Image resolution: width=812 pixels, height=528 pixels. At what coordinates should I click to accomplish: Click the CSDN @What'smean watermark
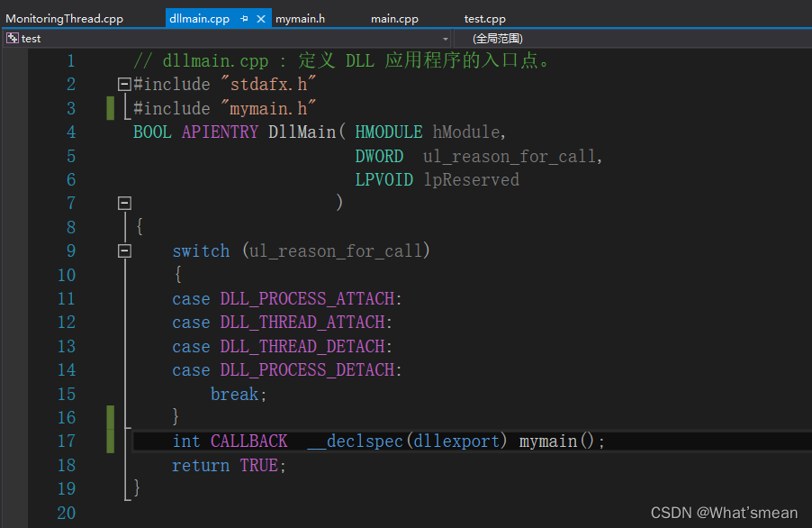[x=724, y=512]
